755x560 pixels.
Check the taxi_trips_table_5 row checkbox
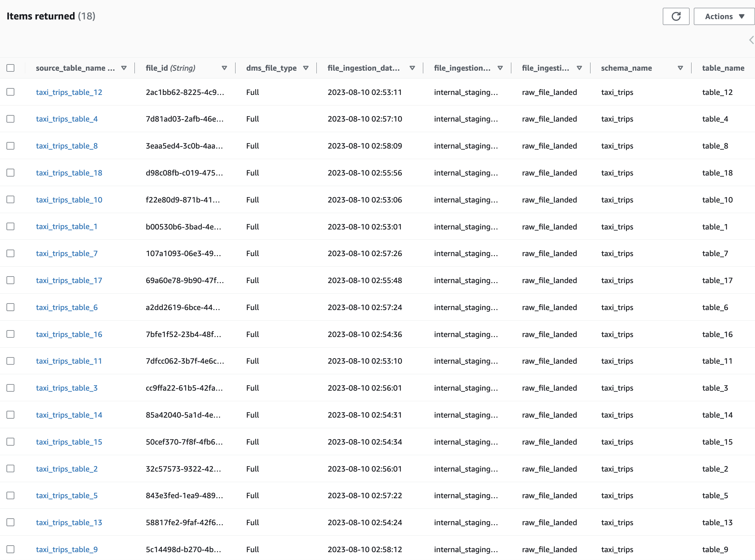11,495
